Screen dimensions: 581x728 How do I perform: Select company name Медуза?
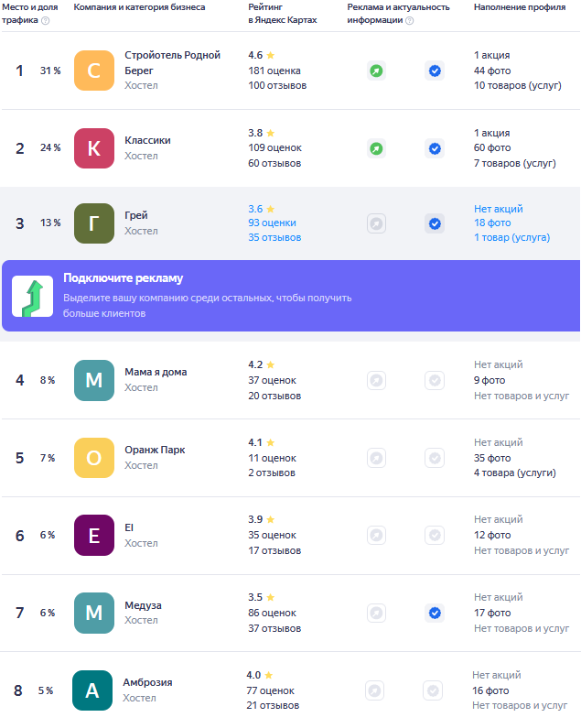point(143,605)
